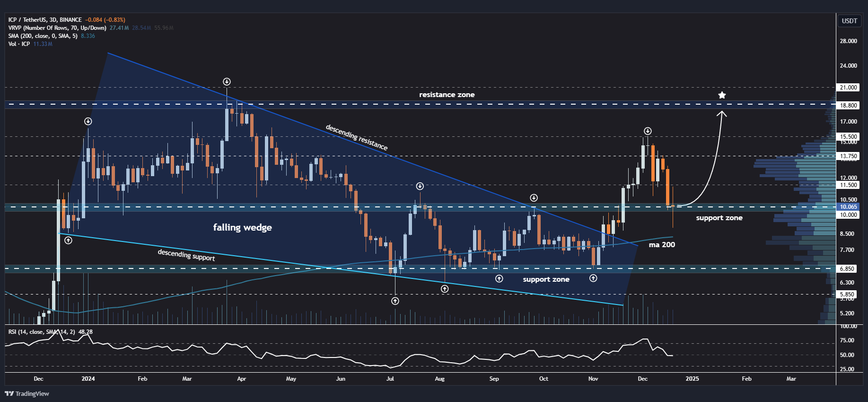868x402 pixels.
Task: Select the 'falling wedge' text label
Action: pyautogui.click(x=242, y=227)
